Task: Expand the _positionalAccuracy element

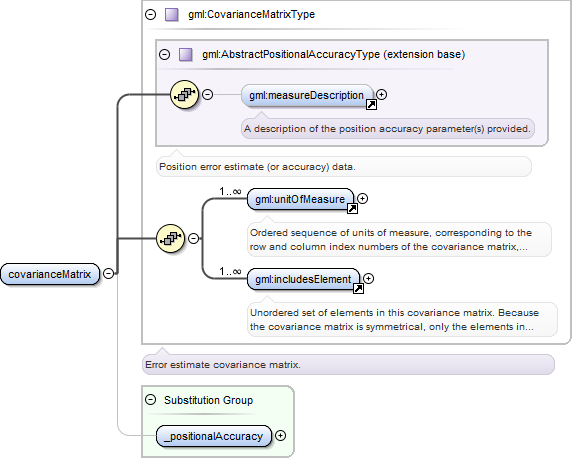Action: click(x=280, y=436)
